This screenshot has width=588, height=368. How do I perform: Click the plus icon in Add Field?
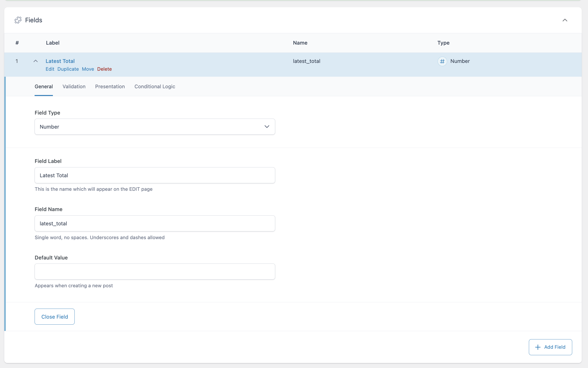tap(538, 347)
